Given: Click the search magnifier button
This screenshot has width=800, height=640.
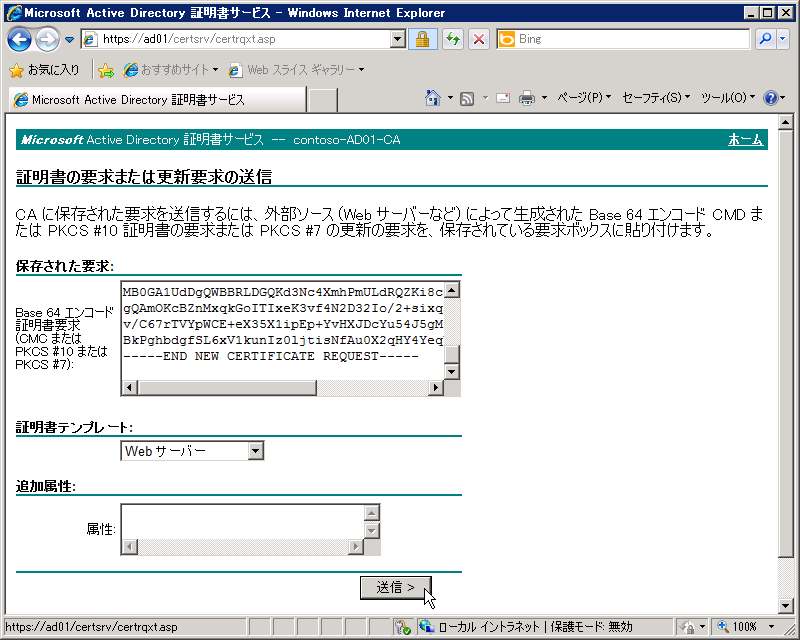Looking at the screenshot, I should coord(765,39).
